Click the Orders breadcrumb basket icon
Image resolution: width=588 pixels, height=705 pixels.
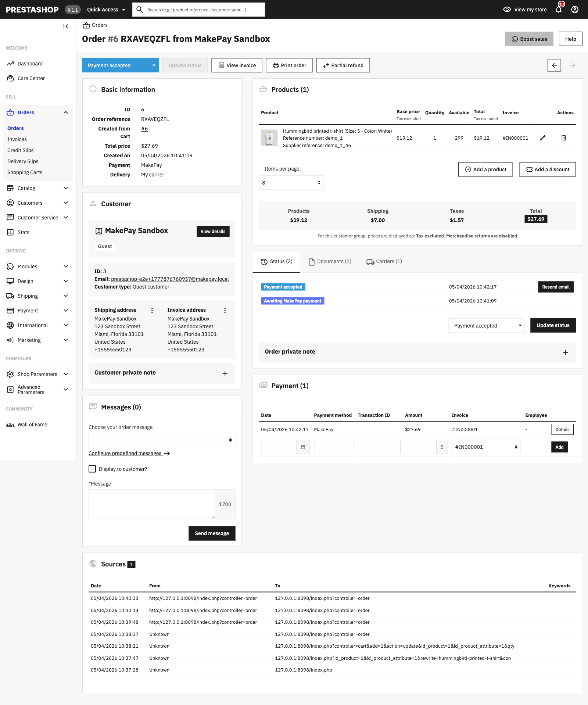pos(86,25)
